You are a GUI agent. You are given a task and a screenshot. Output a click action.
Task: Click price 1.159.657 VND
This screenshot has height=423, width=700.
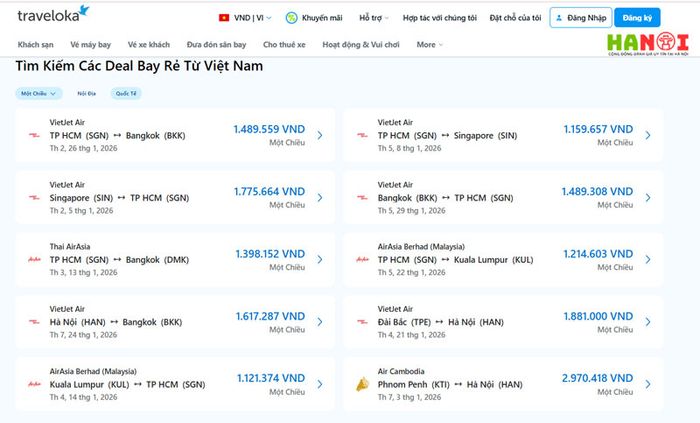pos(598,129)
